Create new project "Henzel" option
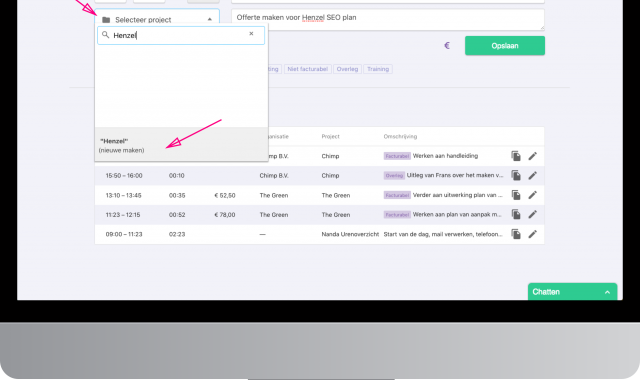This screenshot has height=380, width=640. pos(181,145)
